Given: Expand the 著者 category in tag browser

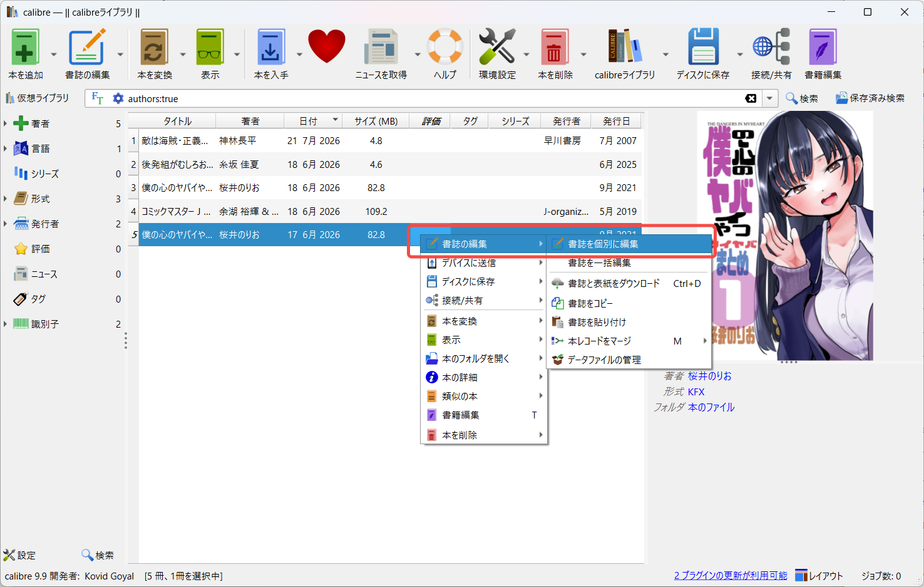Looking at the screenshot, I should pyautogui.click(x=6, y=123).
